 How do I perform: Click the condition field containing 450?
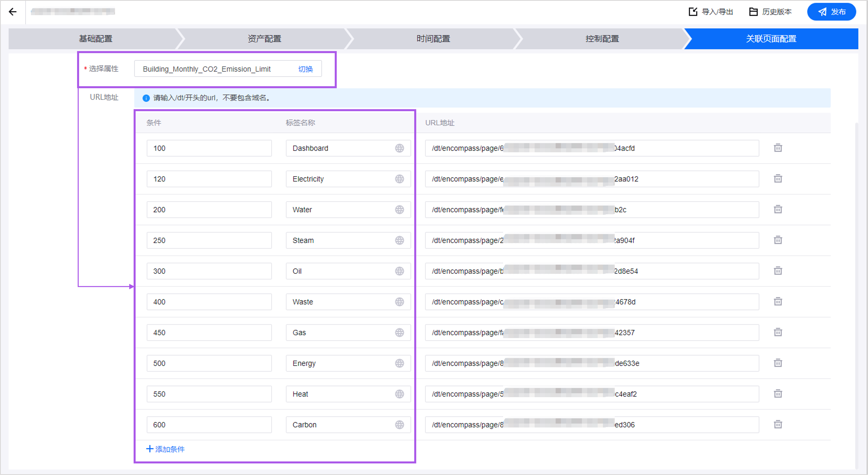pos(209,333)
